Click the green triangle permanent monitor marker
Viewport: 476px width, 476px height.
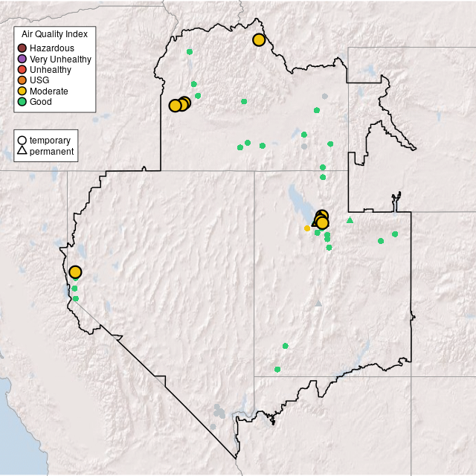(350, 219)
